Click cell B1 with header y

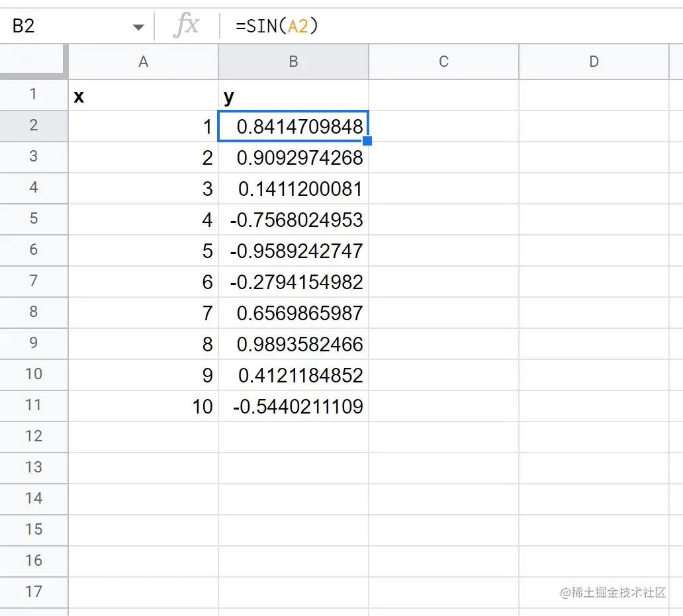(x=294, y=95)
